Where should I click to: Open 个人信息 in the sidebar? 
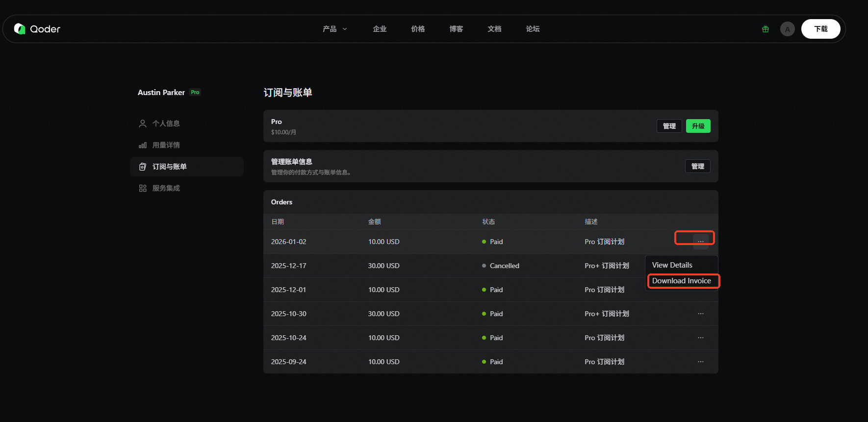pyautogui.click(x=187, y=124)
